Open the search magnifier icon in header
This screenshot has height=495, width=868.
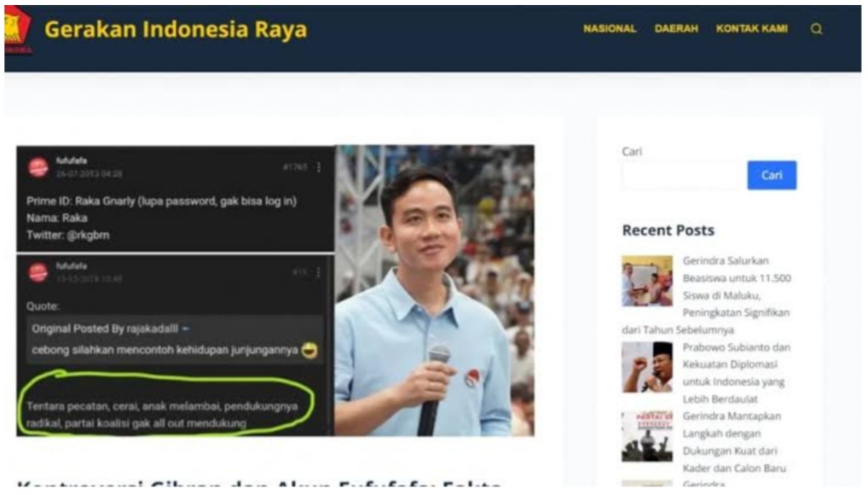pos(816,29)
